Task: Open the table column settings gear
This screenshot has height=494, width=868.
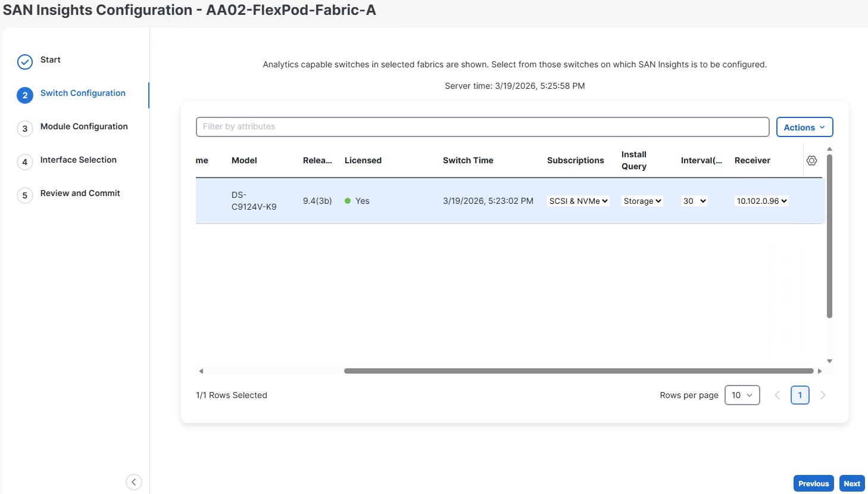Action: 811,160
